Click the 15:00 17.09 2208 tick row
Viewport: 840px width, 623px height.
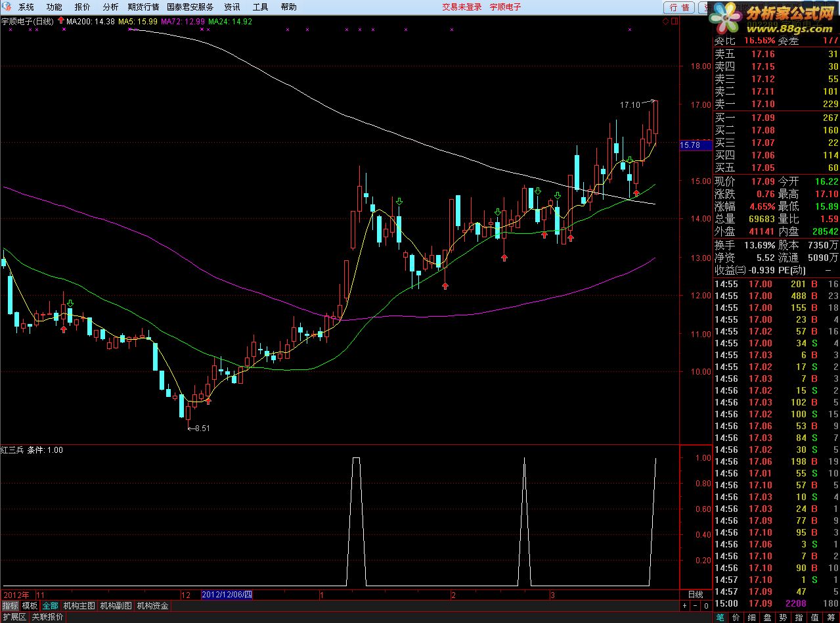pos(776,603)
